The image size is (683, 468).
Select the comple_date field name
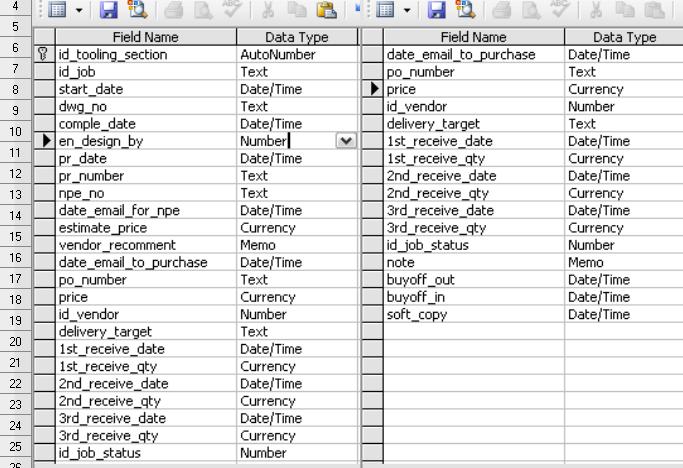point(97,124)
